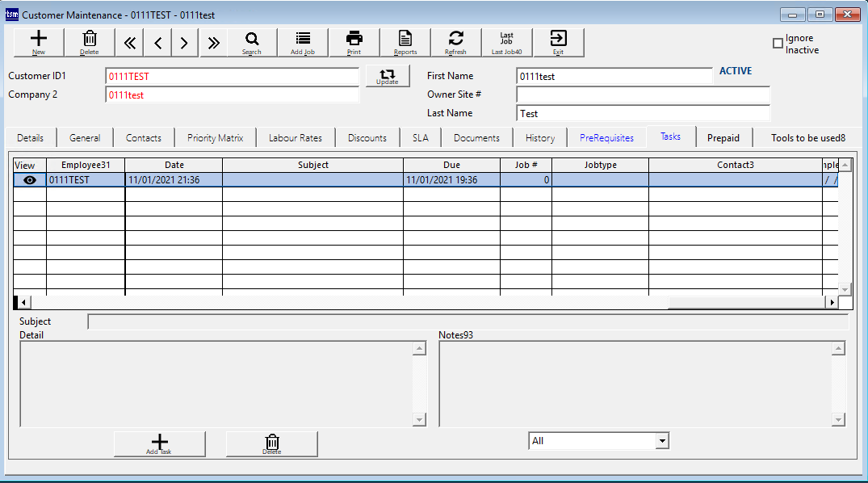Go to first record with double-left arrow

pos(130,43)
